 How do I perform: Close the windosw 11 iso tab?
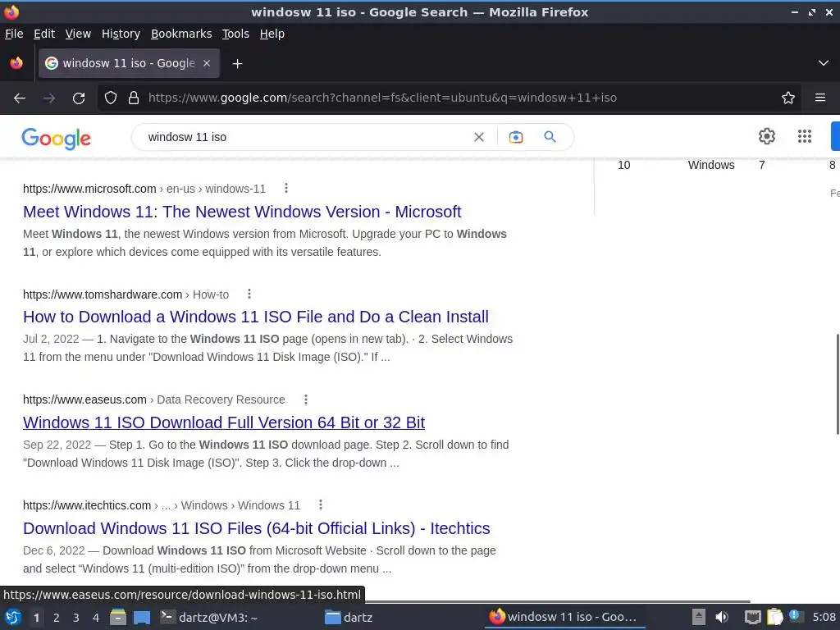coord(207,63)
